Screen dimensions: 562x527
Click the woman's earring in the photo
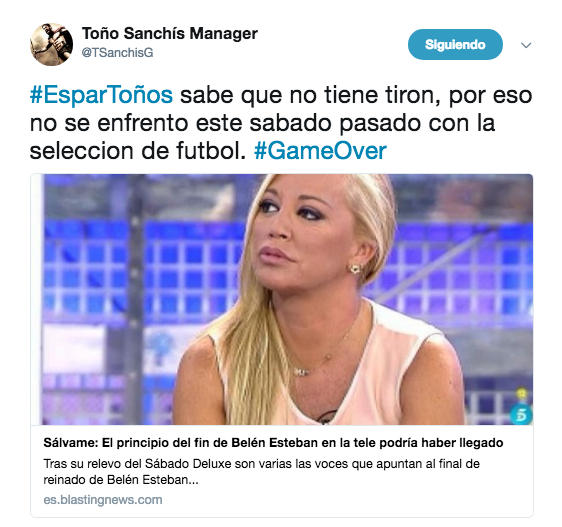coord(355,269)
